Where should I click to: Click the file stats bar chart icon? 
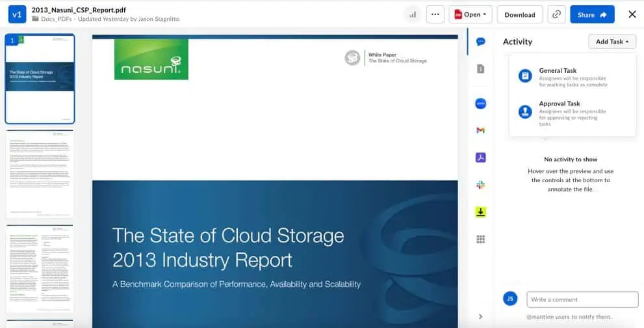412,14
